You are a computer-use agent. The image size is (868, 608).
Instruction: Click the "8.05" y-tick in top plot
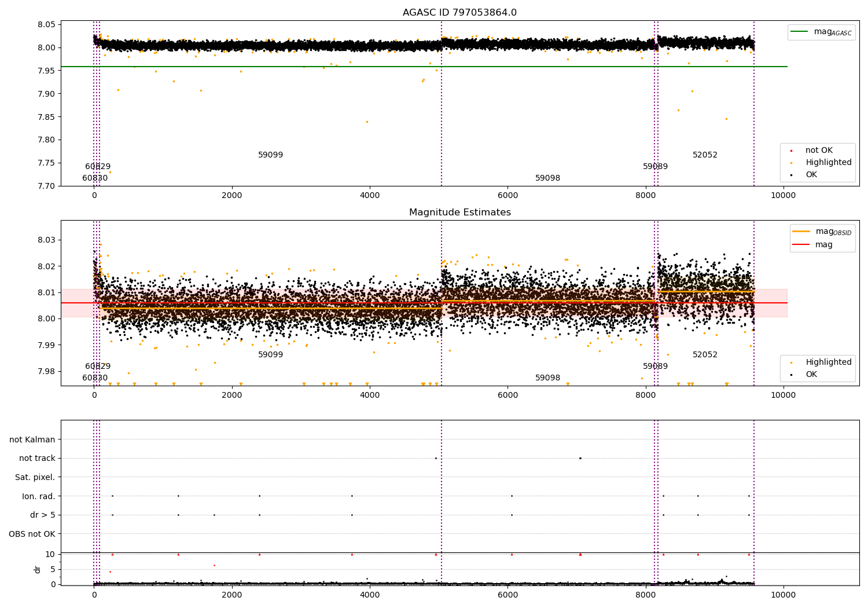pyautogui.click(x=47, y=24)
